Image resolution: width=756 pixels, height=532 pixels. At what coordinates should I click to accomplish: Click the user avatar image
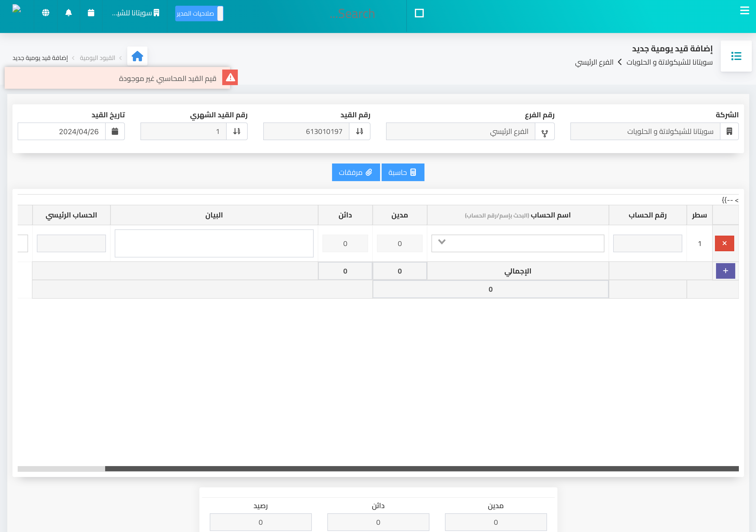tap(16, 9)
